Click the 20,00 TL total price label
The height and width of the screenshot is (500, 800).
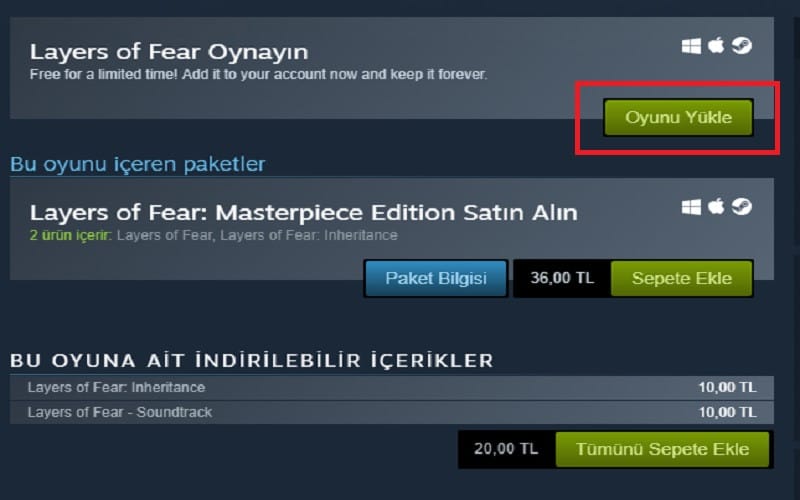(506, 449)
